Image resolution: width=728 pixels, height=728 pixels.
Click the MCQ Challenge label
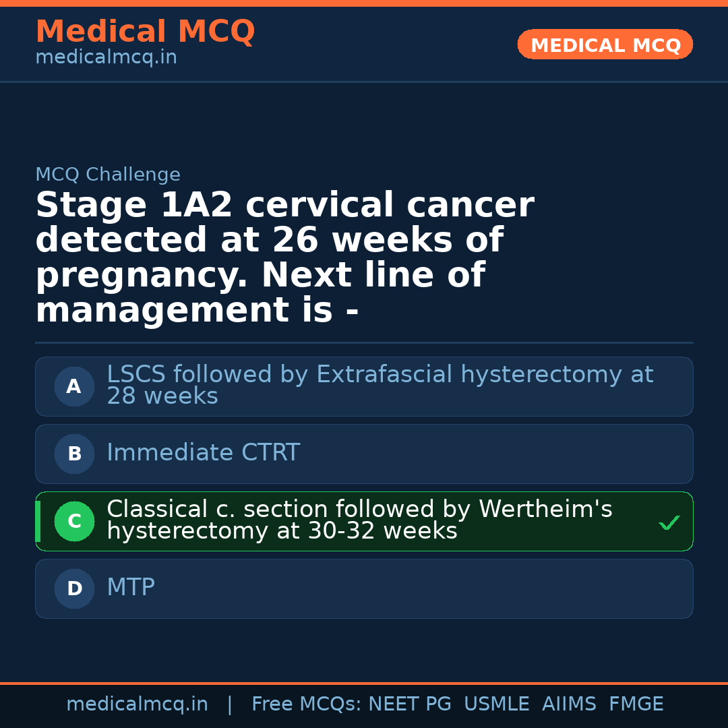[108, 175]
